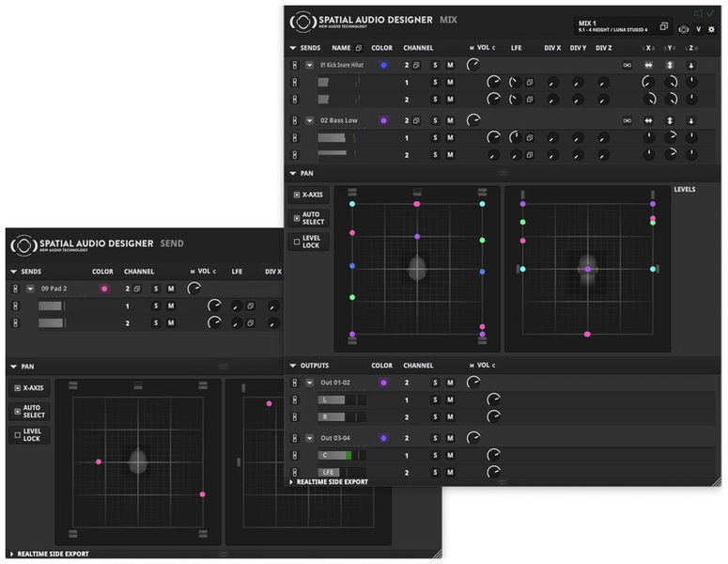Click volume knob of 01 Kick Snare Hihat

[x=473, y=65]
